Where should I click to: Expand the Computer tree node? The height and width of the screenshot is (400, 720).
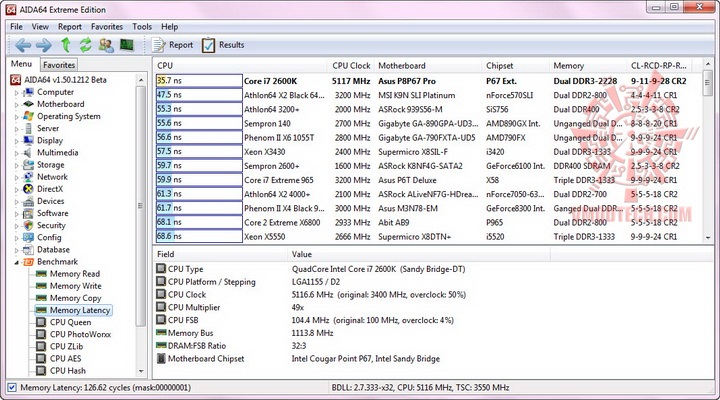tap(17, 92)
